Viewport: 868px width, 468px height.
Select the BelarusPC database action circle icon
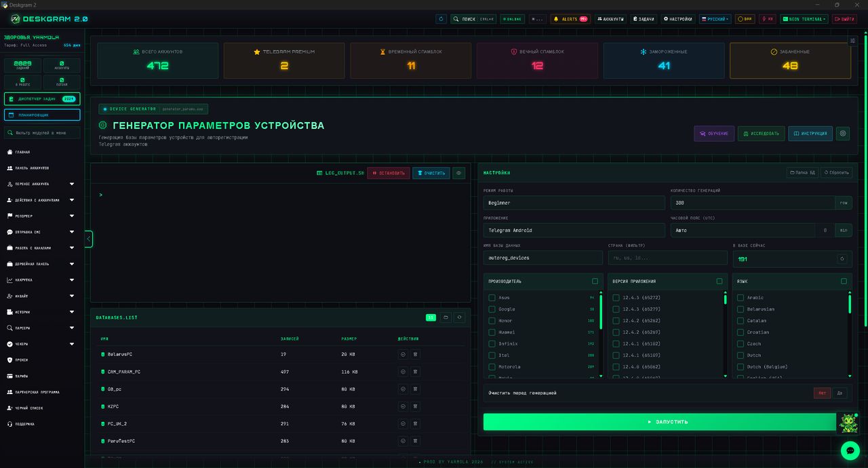pyautogui.click(x=403, y=354)
